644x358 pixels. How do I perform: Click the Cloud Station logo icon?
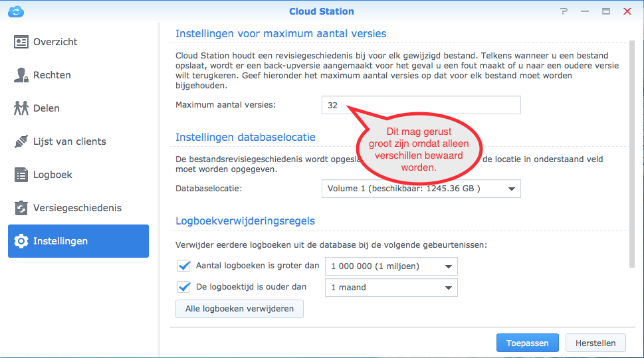(x=16, y=11)
